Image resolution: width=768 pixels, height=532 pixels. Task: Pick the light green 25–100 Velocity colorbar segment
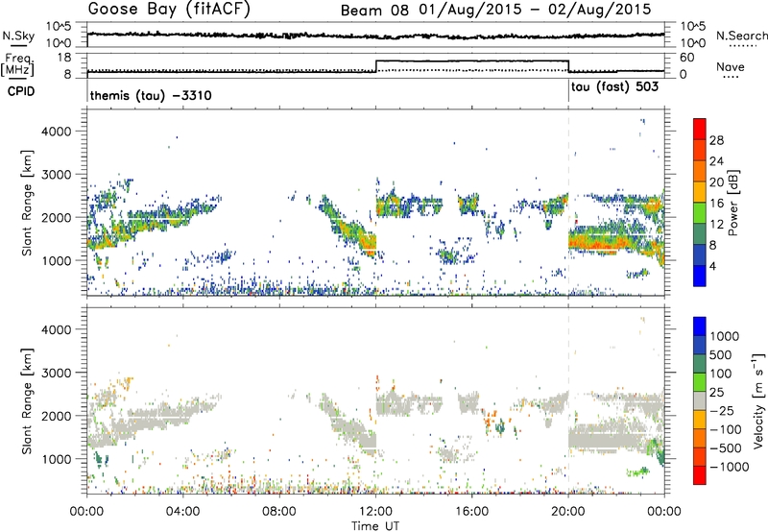click(x=700, y=382)
